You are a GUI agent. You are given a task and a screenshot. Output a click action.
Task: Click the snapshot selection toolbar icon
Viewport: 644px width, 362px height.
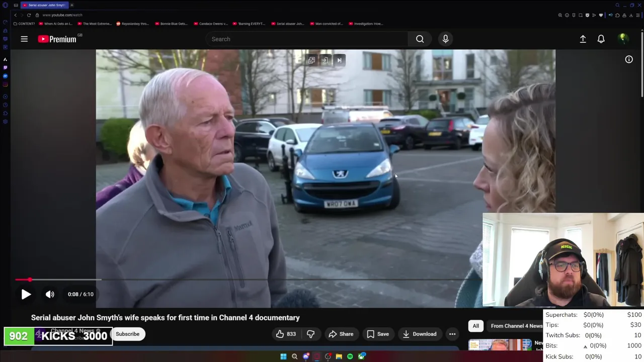tap(581, 15)
